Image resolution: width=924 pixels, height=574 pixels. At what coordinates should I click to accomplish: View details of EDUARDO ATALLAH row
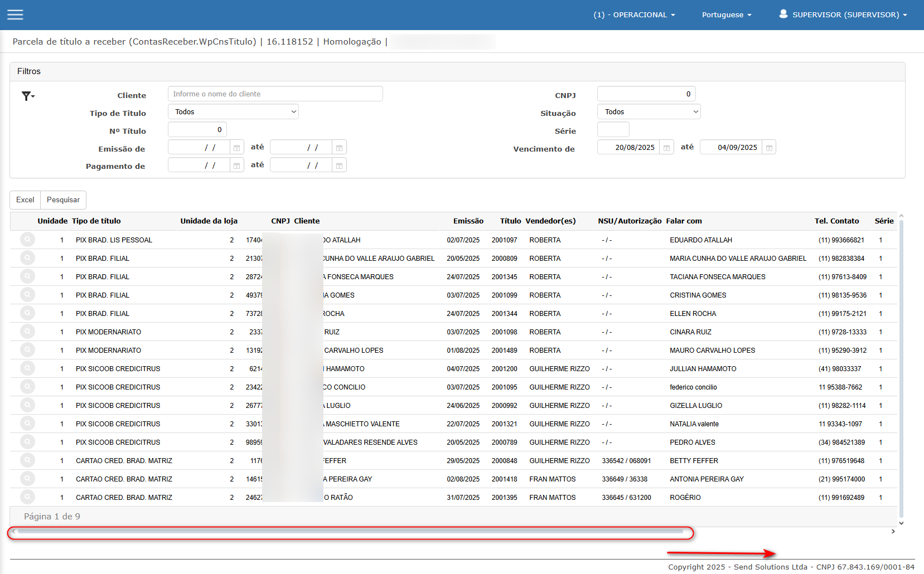click(x=27, y=240)
